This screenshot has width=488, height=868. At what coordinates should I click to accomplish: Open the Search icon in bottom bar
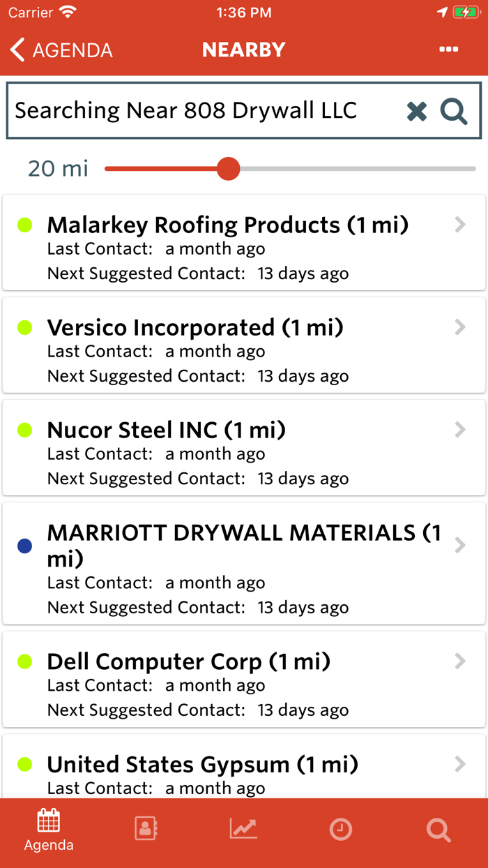(439, 830)
